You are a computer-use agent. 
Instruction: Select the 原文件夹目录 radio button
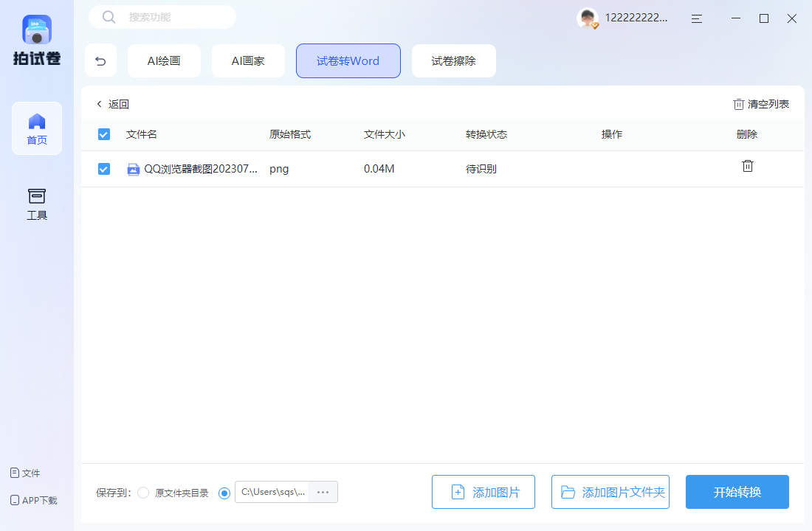click(142, 493)
